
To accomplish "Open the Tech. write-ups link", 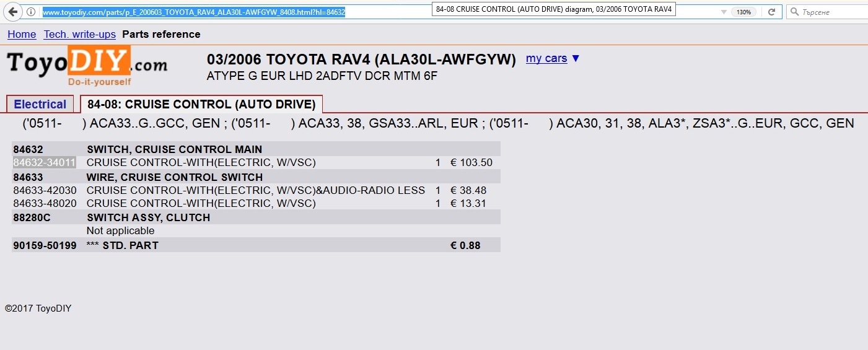I will point(79,34).
